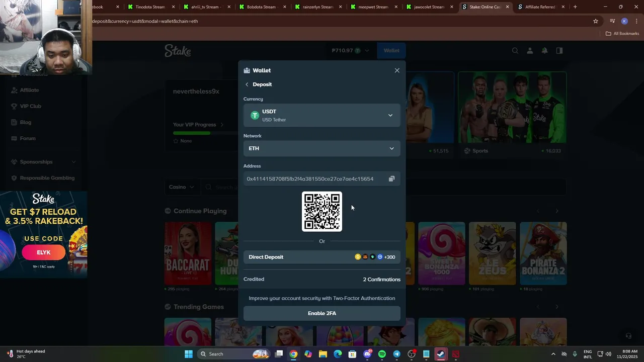
Task: Open Discord from taskbar
Action: (367, 354)
